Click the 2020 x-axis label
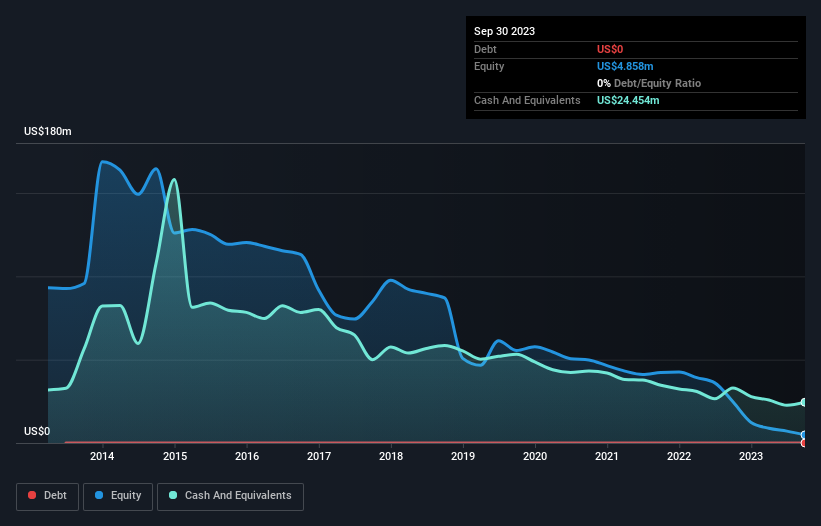This screenshot has height=526, width=821. [535, 456]
